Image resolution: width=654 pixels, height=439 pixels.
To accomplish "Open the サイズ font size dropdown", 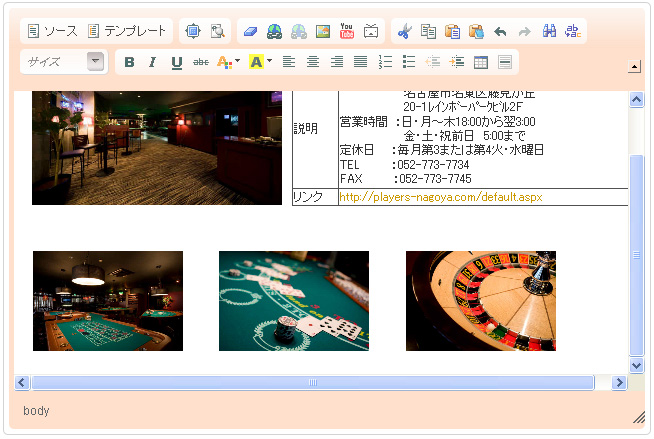I will coord(65,62).
